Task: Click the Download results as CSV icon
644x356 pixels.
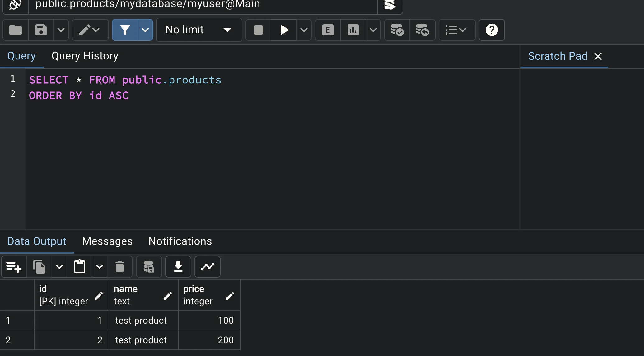Action: coord(178,267)
